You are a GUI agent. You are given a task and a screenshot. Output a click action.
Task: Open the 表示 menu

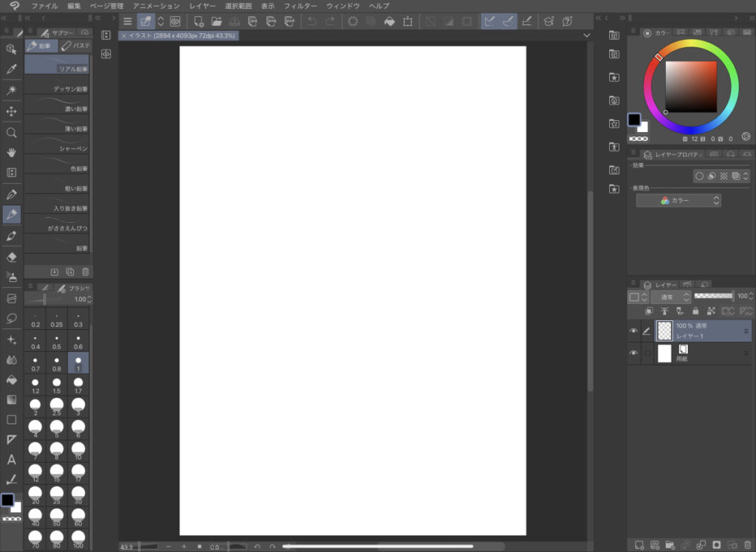click(267, 6)
